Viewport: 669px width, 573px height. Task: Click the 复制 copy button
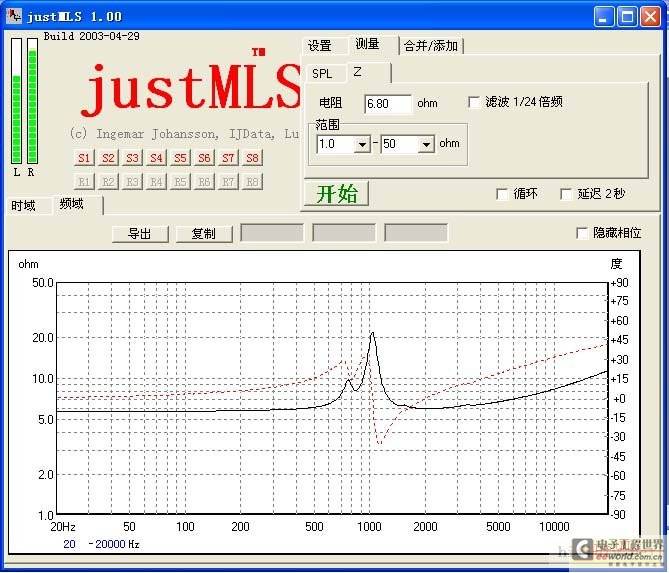(x=204, y=233)
